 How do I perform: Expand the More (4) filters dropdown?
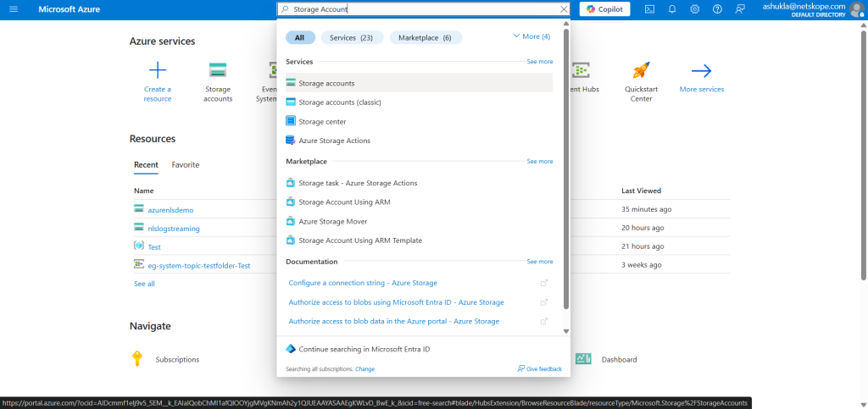(x=531, y=36)
